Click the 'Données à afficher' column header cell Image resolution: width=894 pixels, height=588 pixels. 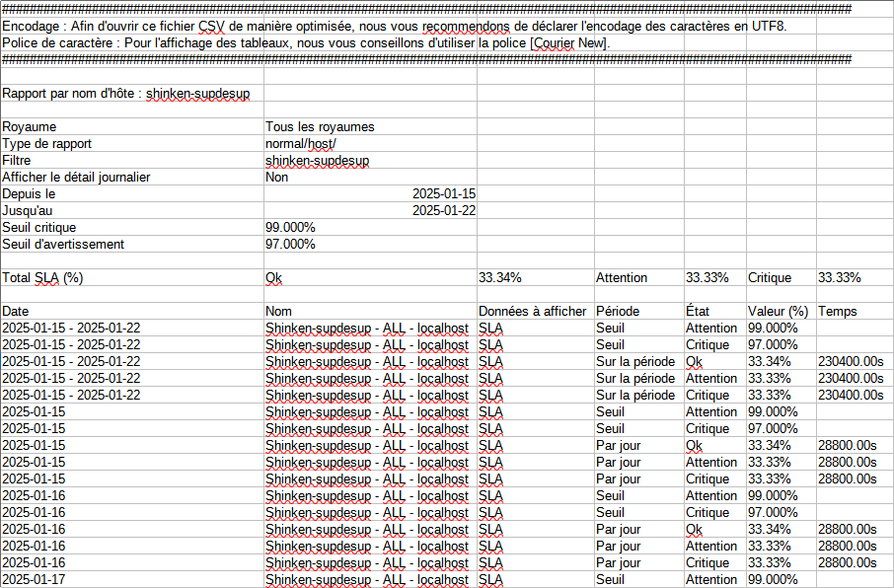[532, 311]
